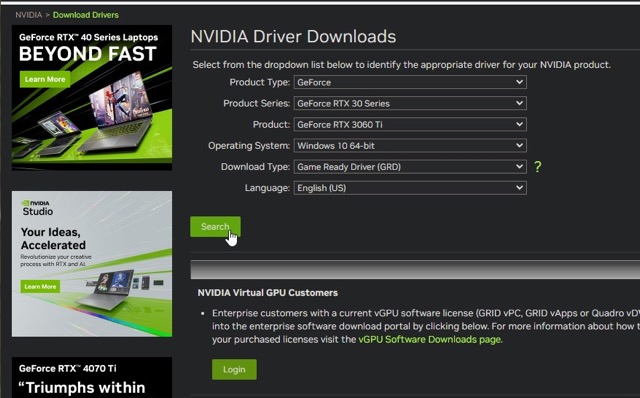This screenshot has width=640, height=398.
Task: Click the Product Series label
Action: coord(257,103)
